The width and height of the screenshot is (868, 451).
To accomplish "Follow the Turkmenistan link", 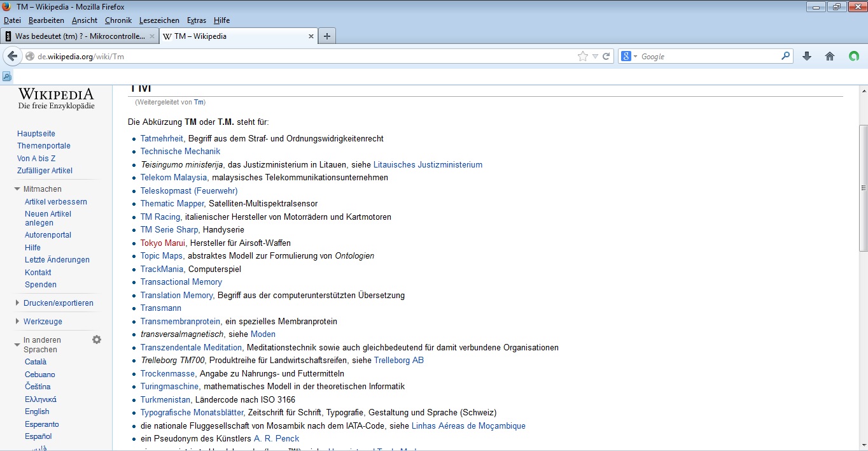I will (165, 399).
